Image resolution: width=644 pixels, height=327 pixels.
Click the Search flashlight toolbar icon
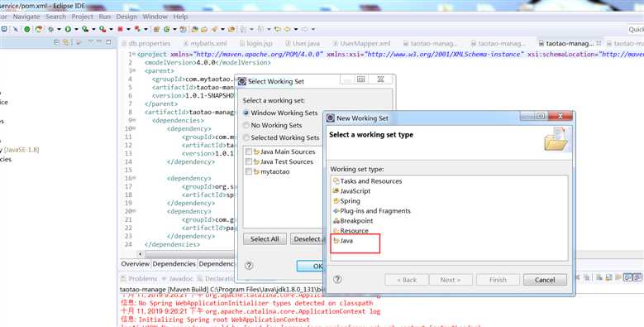click(x=214, y=29)
